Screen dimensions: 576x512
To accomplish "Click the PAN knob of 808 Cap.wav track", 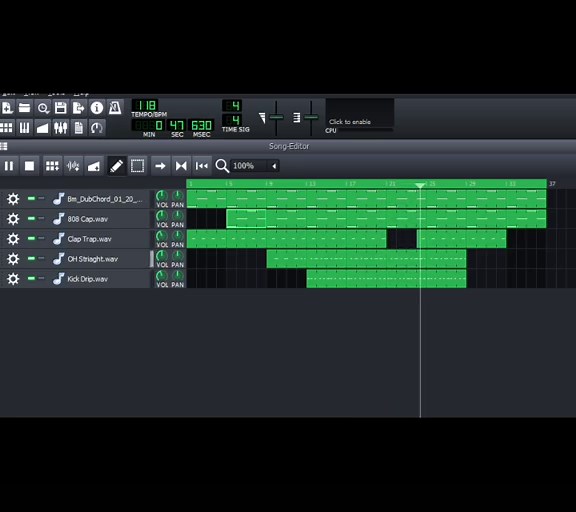I will click(x=177, y=216).
